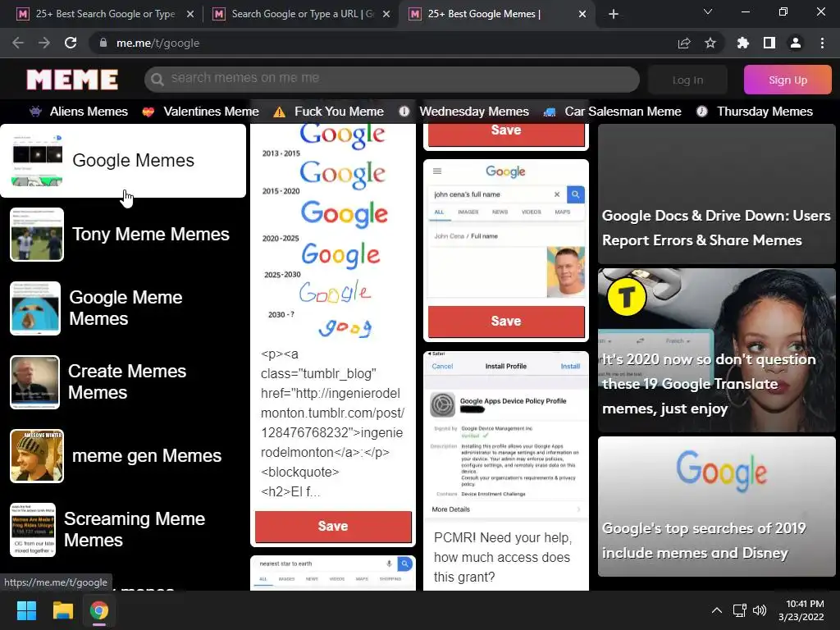Open the tab search chevron
The height and width of the screenshot is (630, 840).
pos(708,11)
